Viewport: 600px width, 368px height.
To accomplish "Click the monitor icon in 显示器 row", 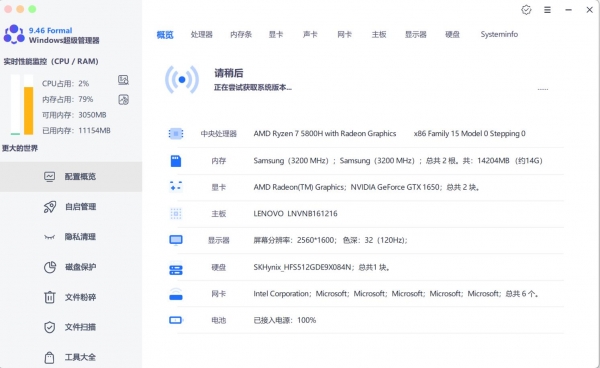I will tap(176, 240).
